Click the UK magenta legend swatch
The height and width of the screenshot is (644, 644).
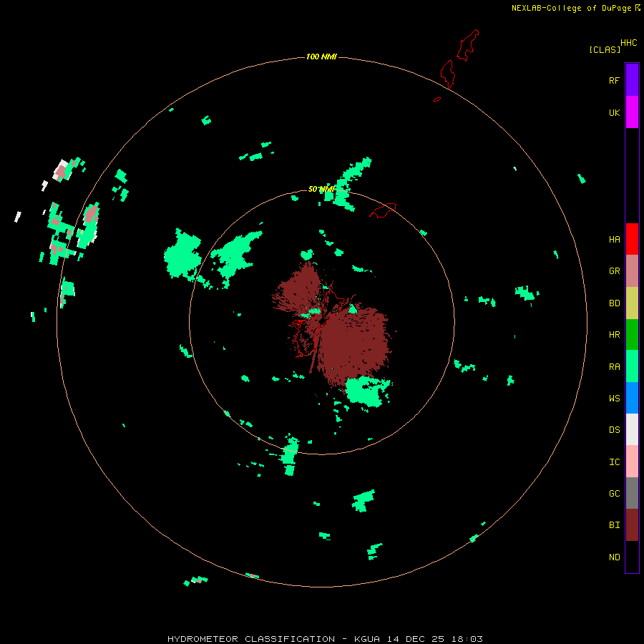632,112
